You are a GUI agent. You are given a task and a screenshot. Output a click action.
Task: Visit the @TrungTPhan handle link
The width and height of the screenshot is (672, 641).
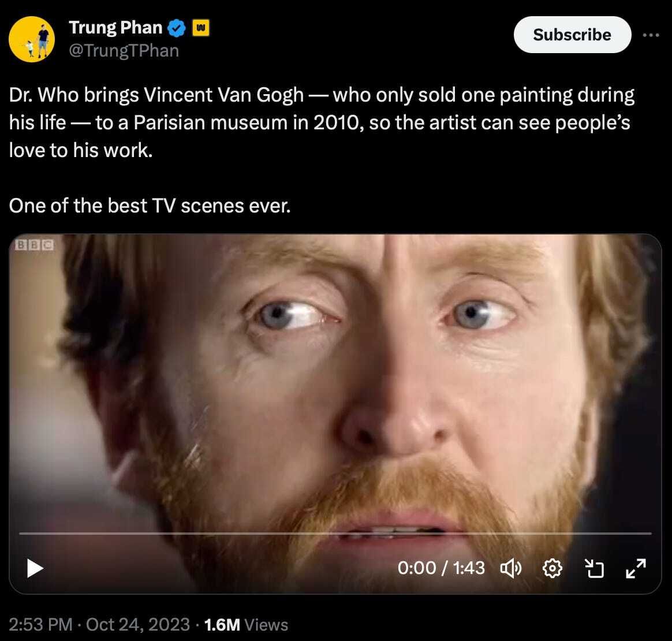(124, 51)
